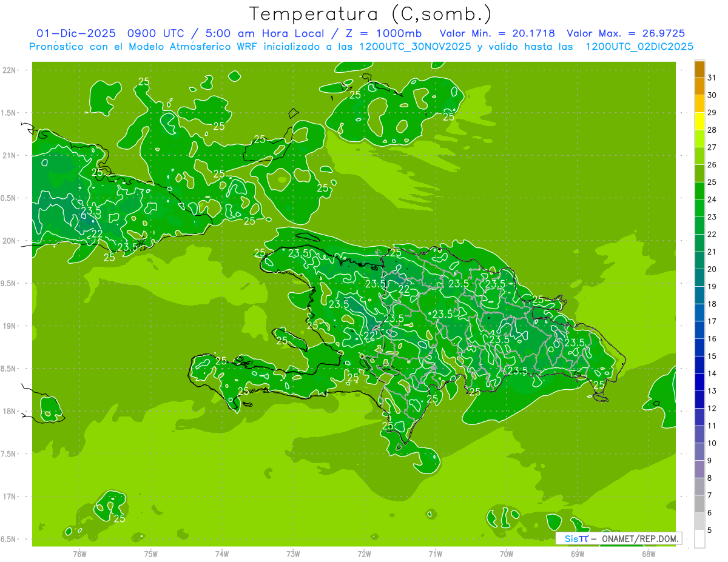The height and width of the screenshot is (562, 728).
Task: Click the 'Valor Min. = 20.1718' readout
Action: click(497, 33)
